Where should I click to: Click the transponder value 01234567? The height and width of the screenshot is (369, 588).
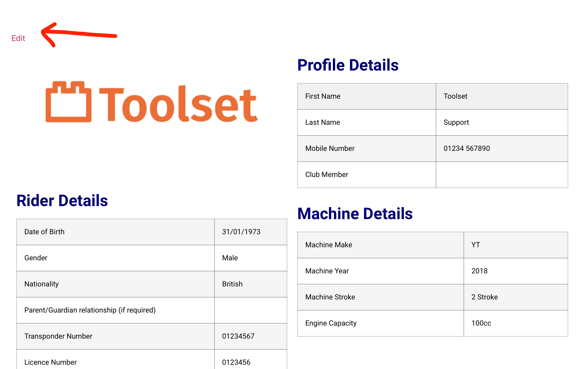(238, 336)
